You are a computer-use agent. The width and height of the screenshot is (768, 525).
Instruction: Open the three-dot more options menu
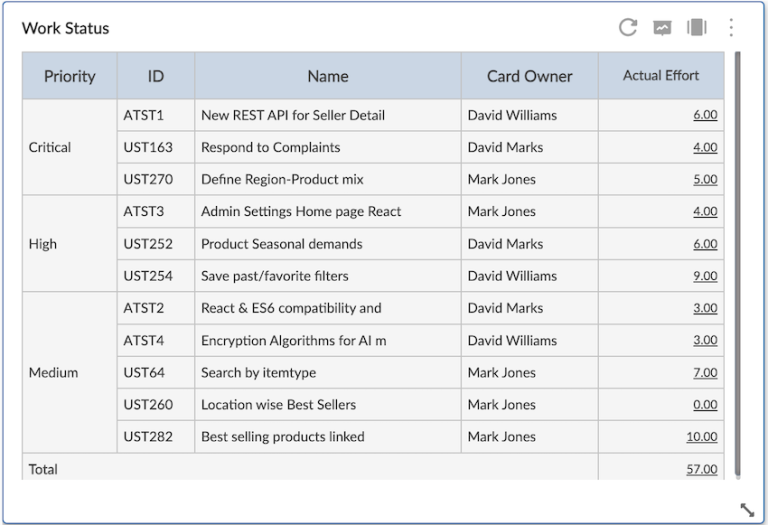[x=731, y=27]
